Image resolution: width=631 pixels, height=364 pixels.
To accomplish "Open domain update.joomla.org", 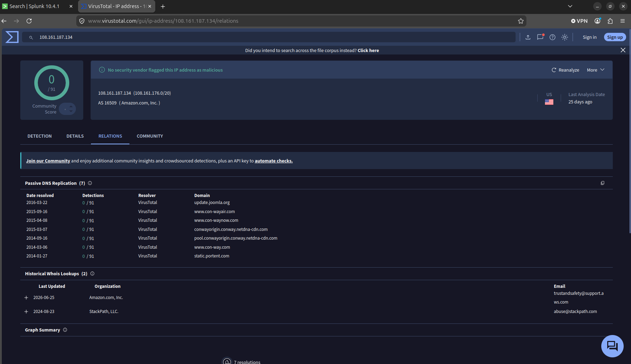I will tap(212, 203).
